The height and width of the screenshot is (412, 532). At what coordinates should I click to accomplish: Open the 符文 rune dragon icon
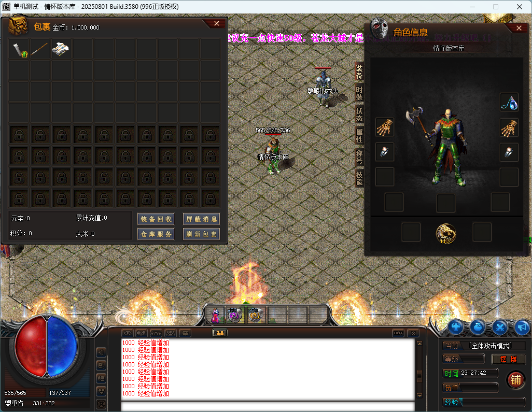(446, 234)
